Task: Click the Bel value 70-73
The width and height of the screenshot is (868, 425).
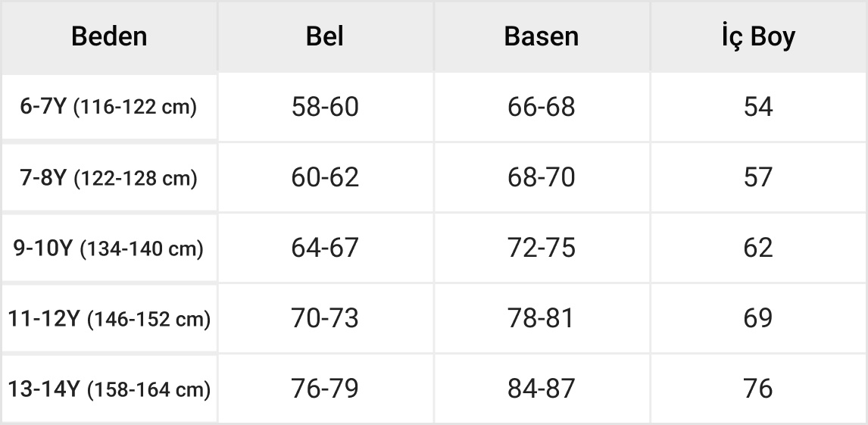Action: (325, 319)
